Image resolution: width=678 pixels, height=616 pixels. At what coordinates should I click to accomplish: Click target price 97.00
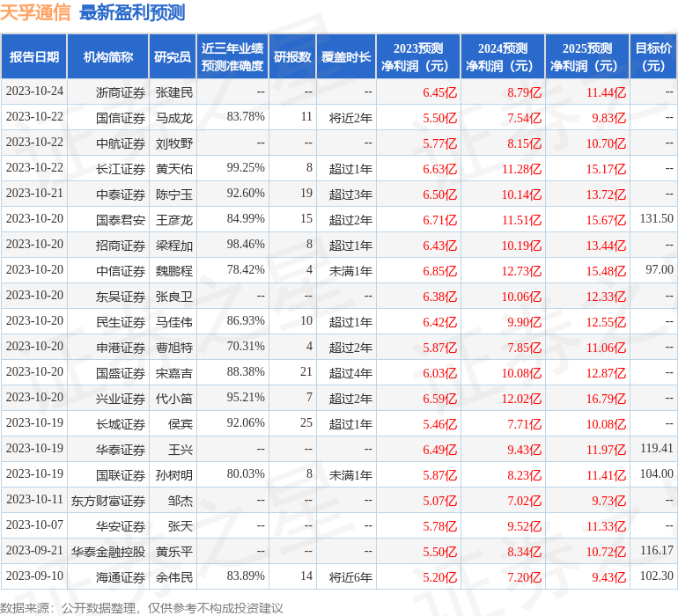[660, 270]
